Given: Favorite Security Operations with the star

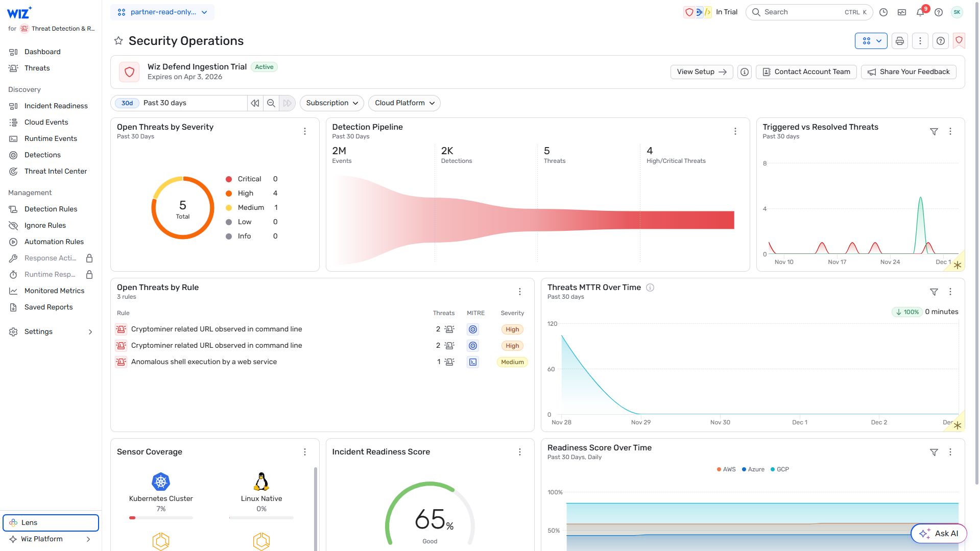Looking at the screenshot, I should (x=118, y=40).
